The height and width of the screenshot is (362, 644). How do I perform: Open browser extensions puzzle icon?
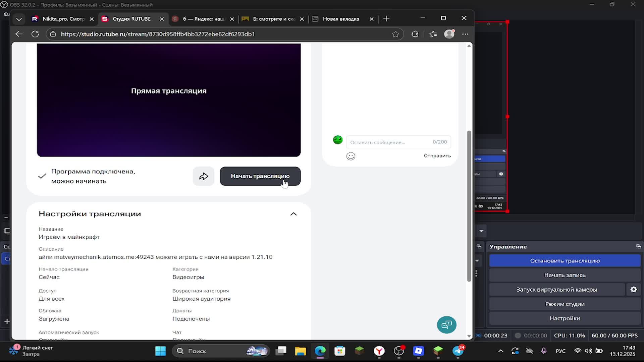pos(415,34)
